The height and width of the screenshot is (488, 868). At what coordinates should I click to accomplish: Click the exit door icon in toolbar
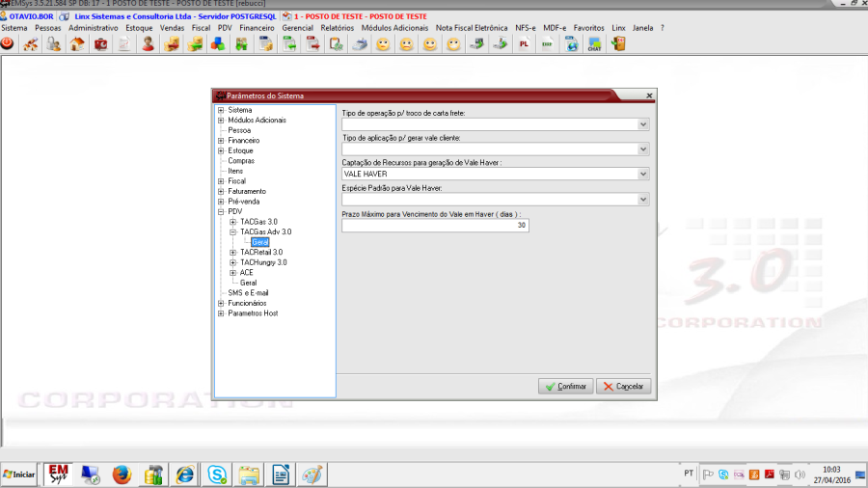[618, 43]
